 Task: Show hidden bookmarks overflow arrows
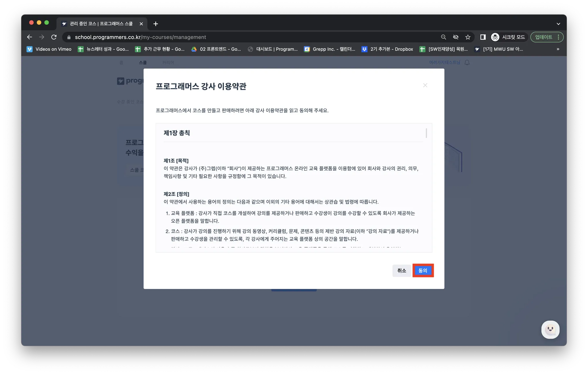coord(558,49)
